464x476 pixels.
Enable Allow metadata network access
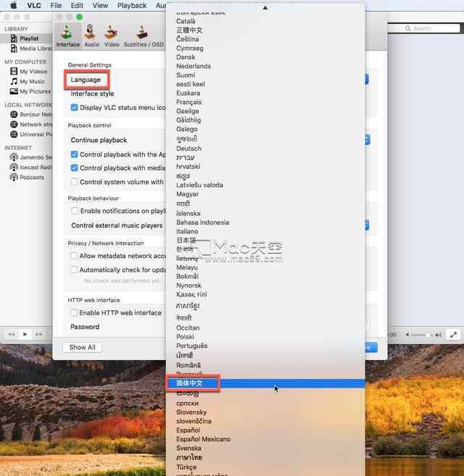click(x=74, y=256)
